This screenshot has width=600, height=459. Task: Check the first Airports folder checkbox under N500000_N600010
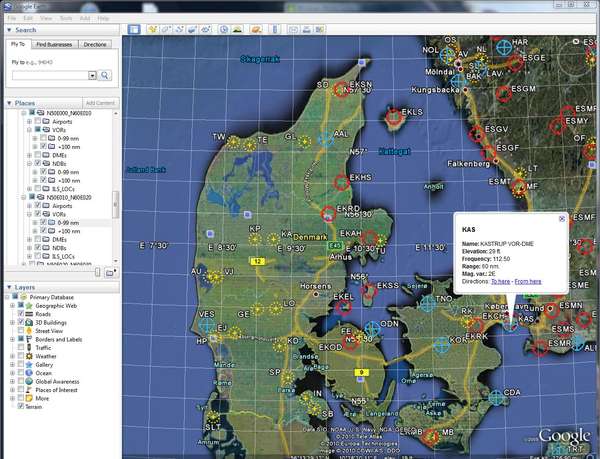pyautogui.click(x=38, y=121)
